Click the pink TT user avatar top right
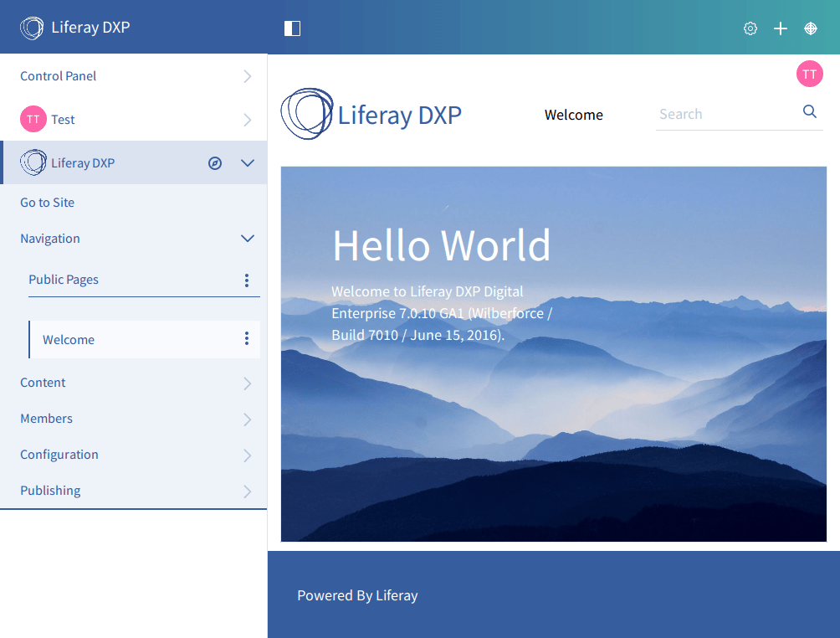 (810, 74)
